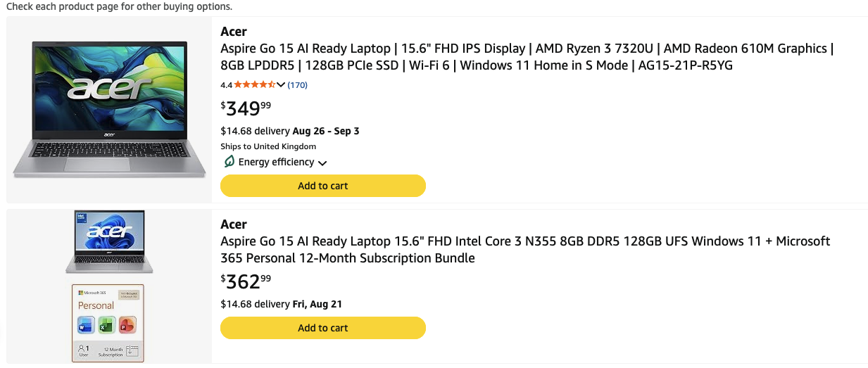This screenshot has height=368, width=868.
Task: Click the orange star rating icons
Action: tap(255, 85)
